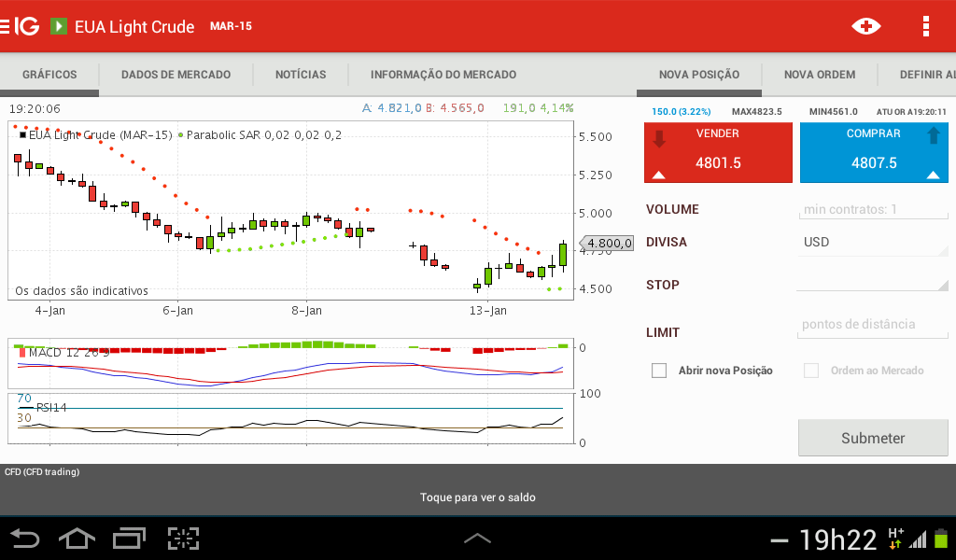Enable the Ordem ao Mercado checkbox
This screenshot has height=560, width=956.
[x=811, y=371]
